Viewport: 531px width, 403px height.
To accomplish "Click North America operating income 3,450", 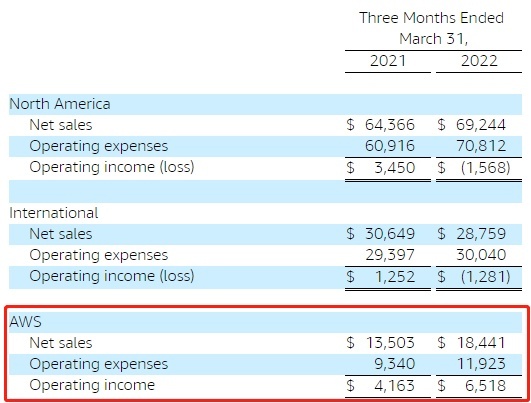I will point(395,168).
